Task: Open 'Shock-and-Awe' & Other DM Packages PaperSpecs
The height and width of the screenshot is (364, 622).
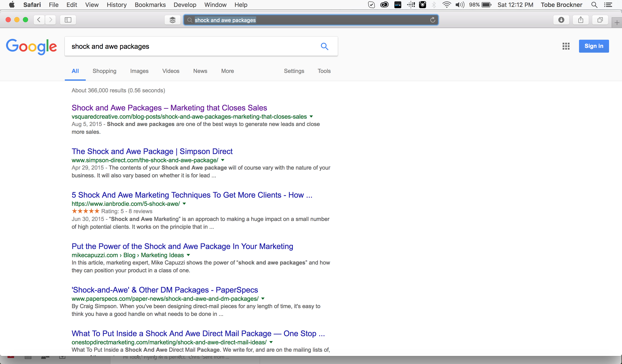Action: pyautogui.click(x=165, y=290)
